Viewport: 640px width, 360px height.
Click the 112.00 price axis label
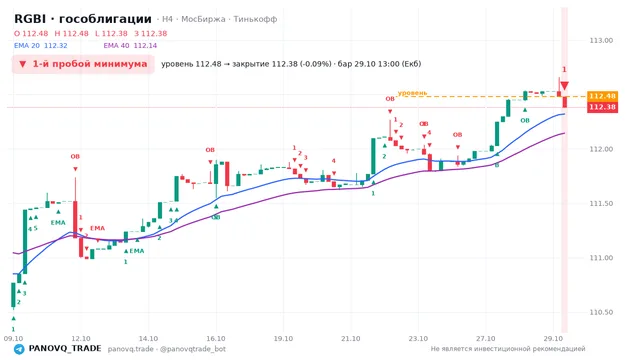point(601,149)
